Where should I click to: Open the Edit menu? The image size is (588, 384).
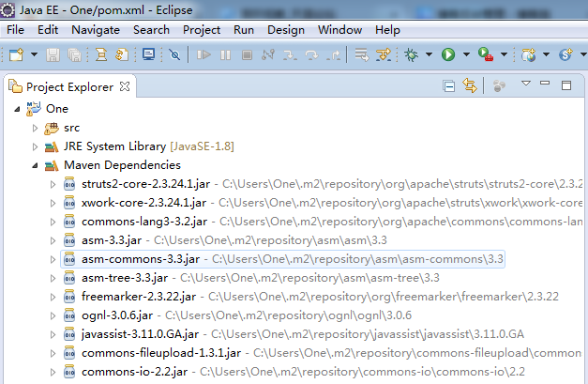[48, 30]
